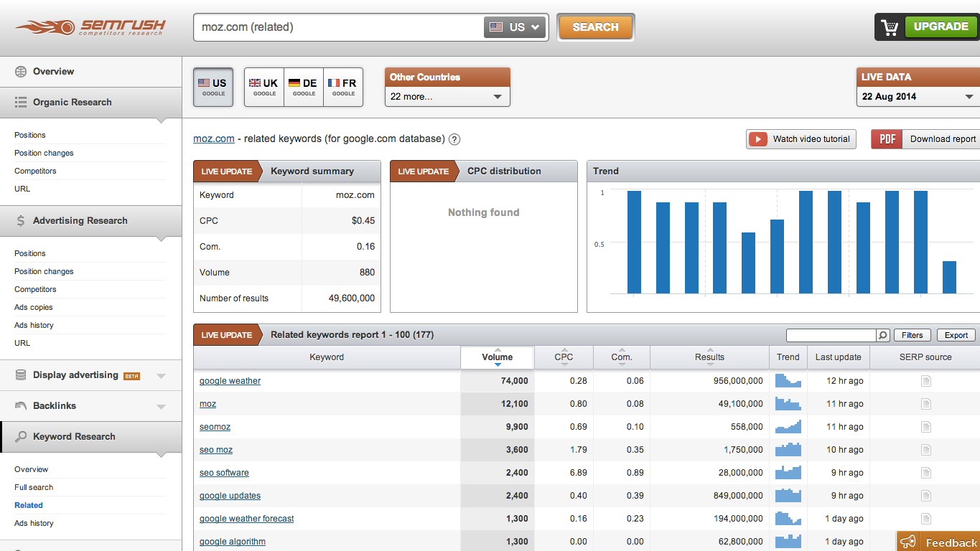Click the Feedback tab at bottom right
This screenshot has width=980, height=551.
938,542
